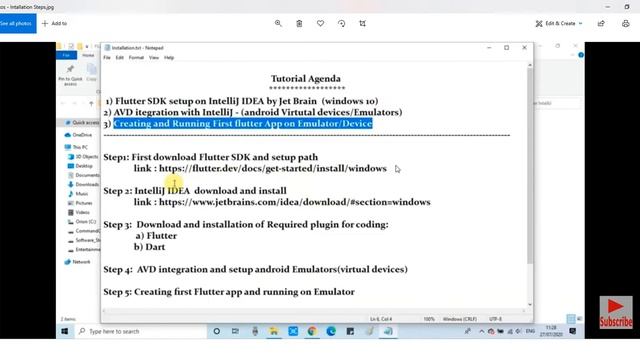Click Explorer up-directory arrow

(91, 103)
